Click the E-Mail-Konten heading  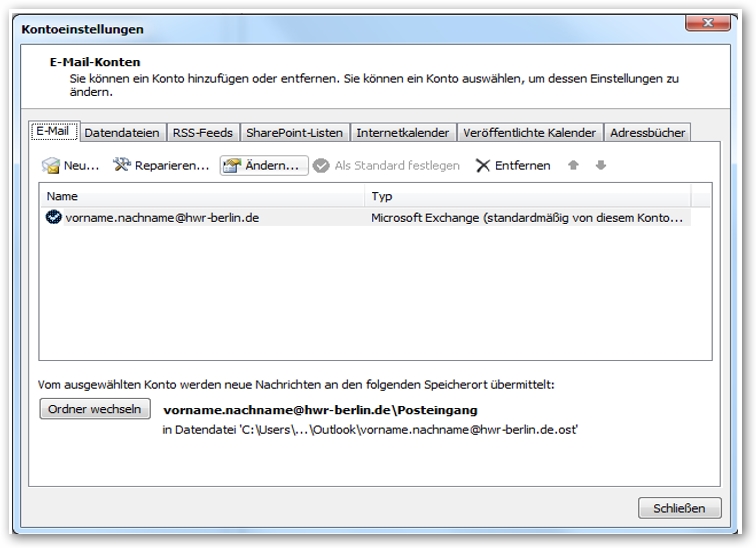pos(95,62)
